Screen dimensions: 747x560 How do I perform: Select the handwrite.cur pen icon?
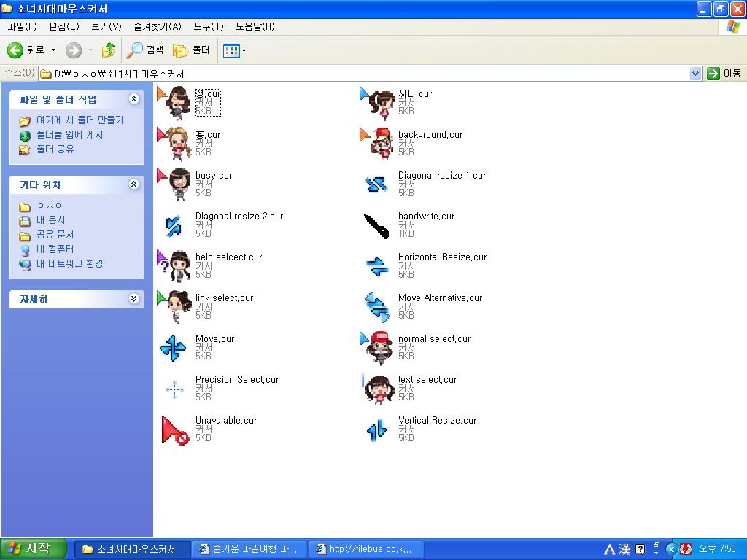377,226
